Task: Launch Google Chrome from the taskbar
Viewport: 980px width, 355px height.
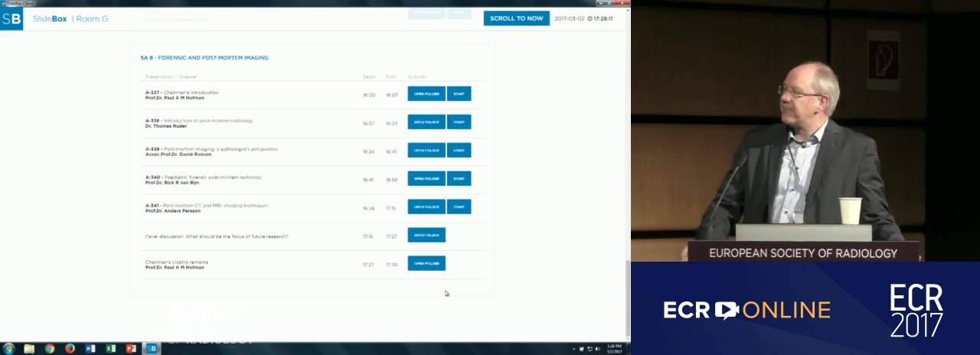Action: [x=50, y=349]
